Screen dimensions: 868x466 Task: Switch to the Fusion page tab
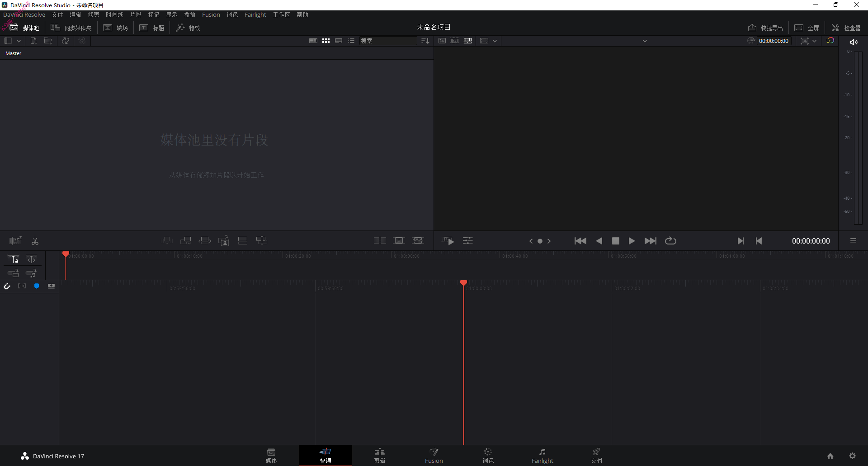coord(434,456)
